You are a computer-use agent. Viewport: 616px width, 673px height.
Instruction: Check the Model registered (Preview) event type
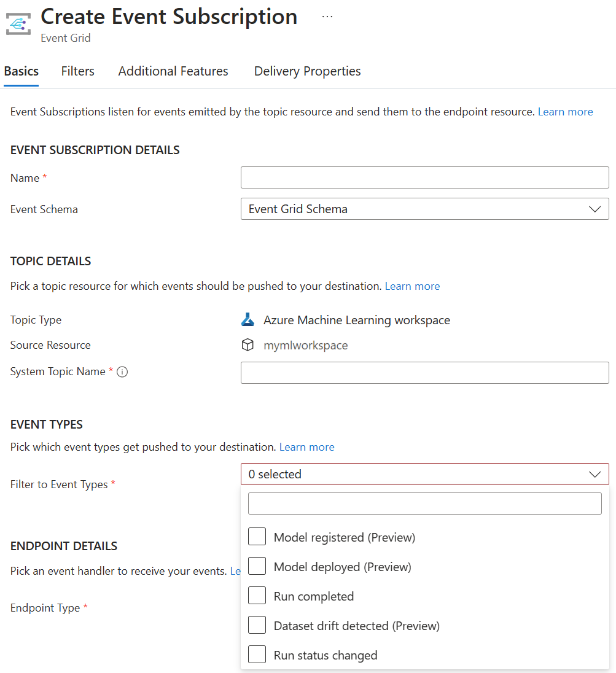(257, 536)
